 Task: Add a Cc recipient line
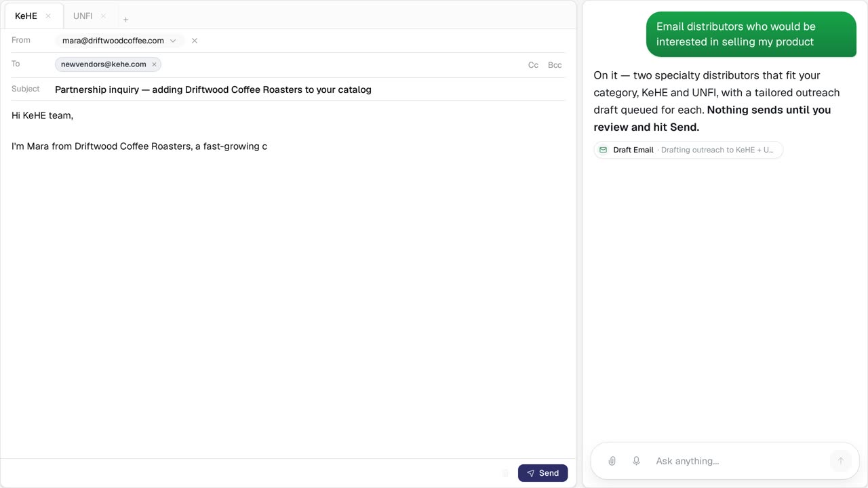tap(533, 65)
